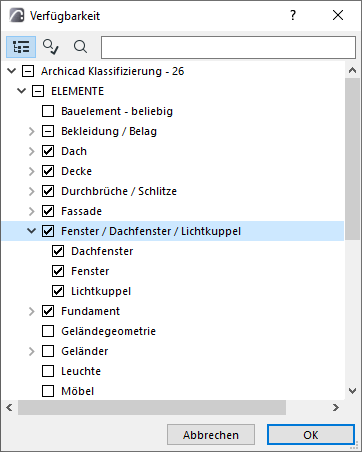362x452 pixels.
Task: Switch to tree hierarchy view icon
Action: tap(21, 47)
